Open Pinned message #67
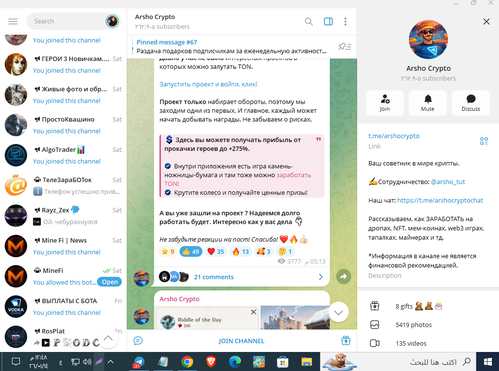 pos(232,46)
